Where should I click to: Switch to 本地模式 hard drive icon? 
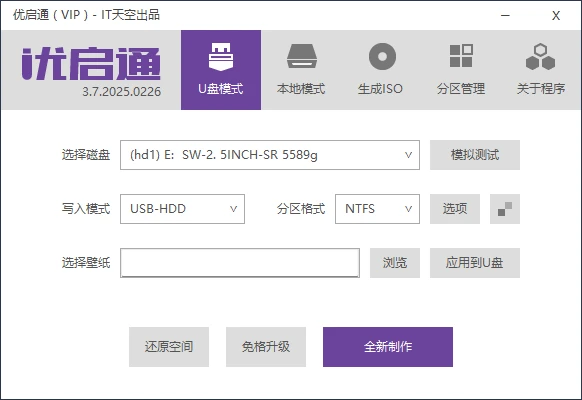coord(301,56)
